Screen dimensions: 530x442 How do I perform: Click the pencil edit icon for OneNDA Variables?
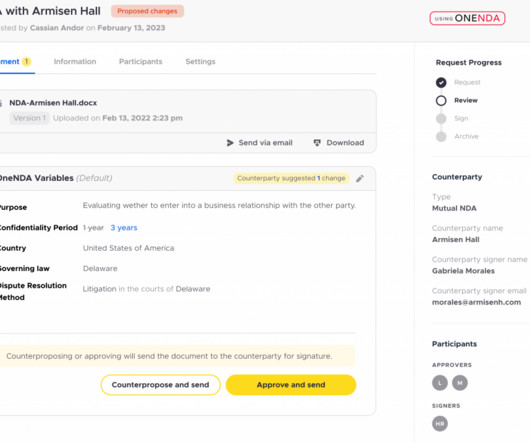pos(360,178)
